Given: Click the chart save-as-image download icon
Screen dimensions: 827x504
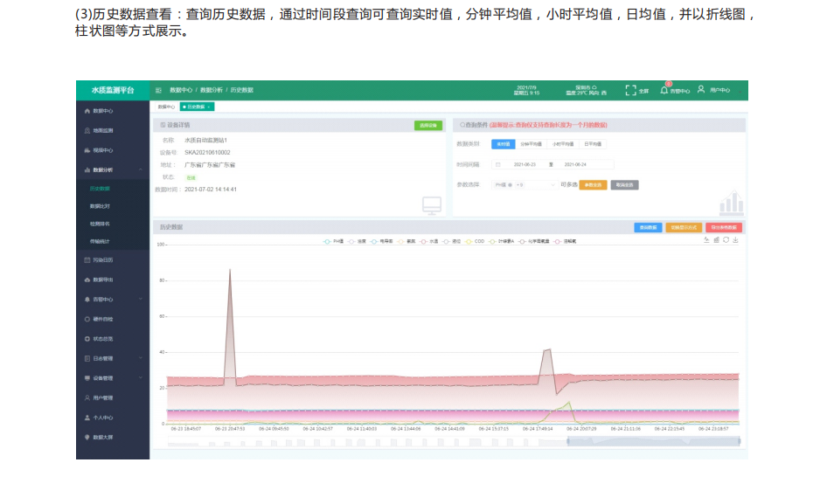Looking at the screenshot, I should pyautogui.click(x=735, y=240).
